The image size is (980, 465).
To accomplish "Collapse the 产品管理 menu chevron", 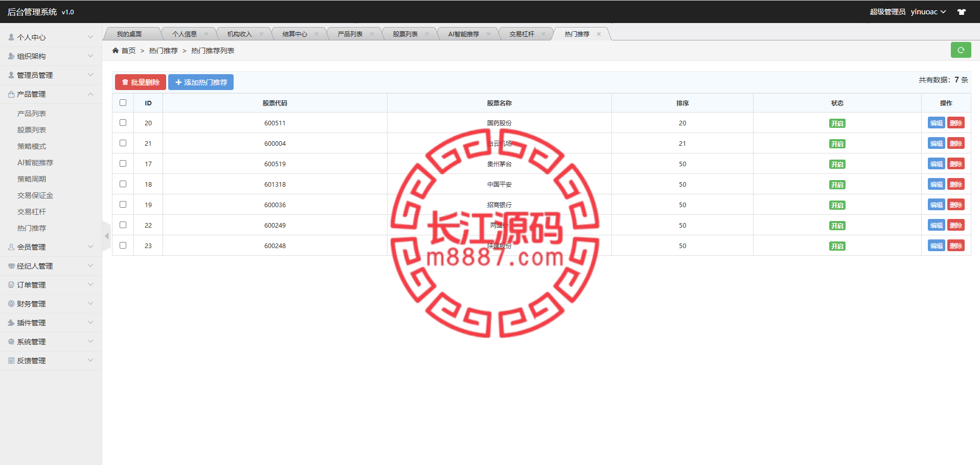I will coord(90,94).
